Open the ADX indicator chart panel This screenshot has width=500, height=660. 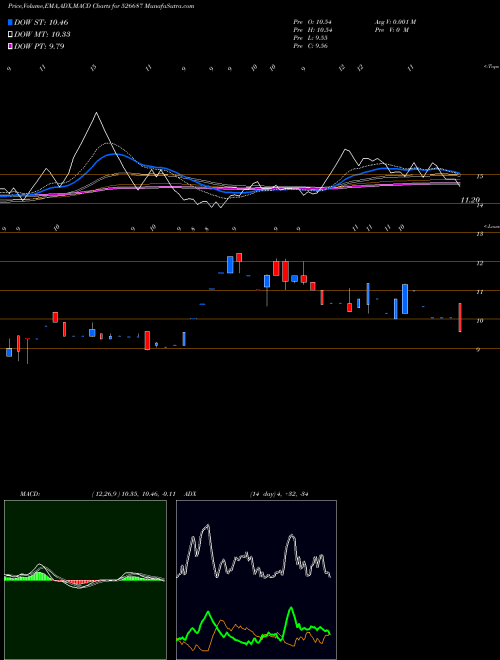256,580
